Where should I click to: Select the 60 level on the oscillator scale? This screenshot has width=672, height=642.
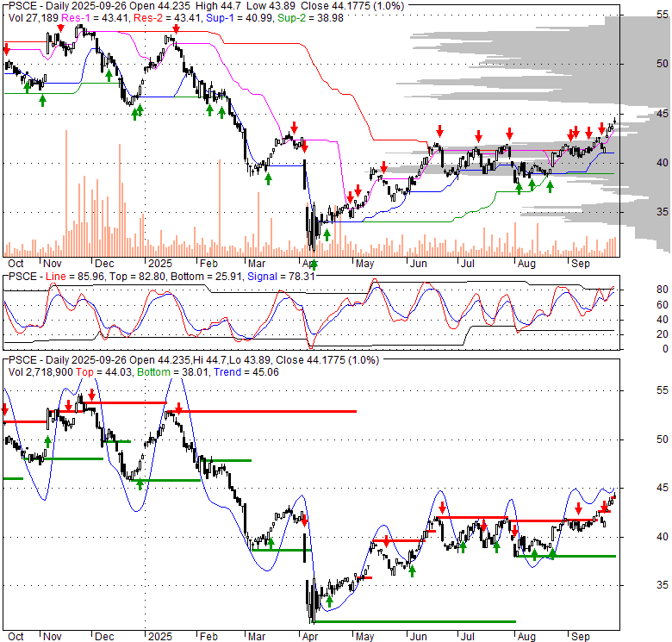662,305
